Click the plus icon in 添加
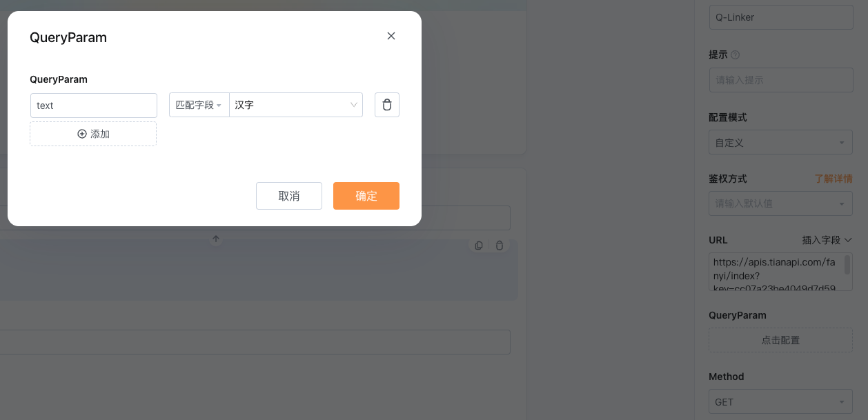This screenshot has height=420, width=868. pyautogui.click(x=82, y=134)
